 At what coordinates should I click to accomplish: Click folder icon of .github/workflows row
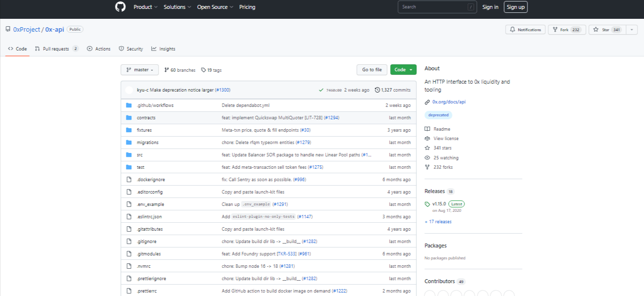tap(129, 105)
